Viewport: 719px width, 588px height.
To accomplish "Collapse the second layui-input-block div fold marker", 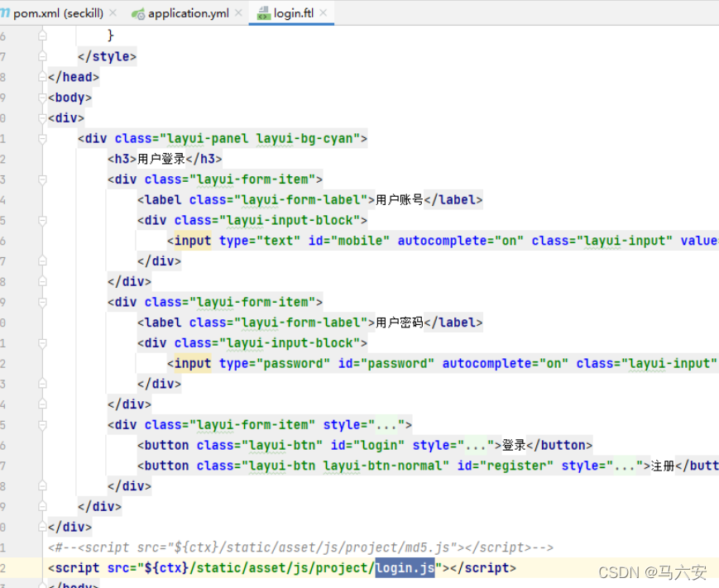I will click(x=43, y=343).
